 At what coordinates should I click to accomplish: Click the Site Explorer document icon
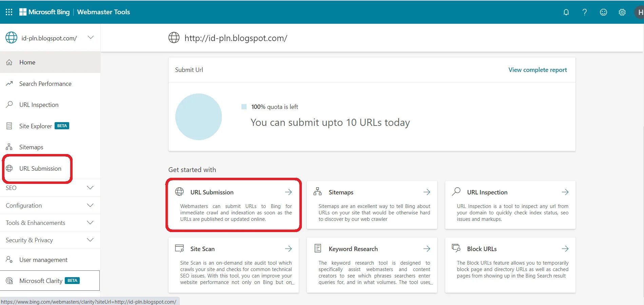pos(9,126)
